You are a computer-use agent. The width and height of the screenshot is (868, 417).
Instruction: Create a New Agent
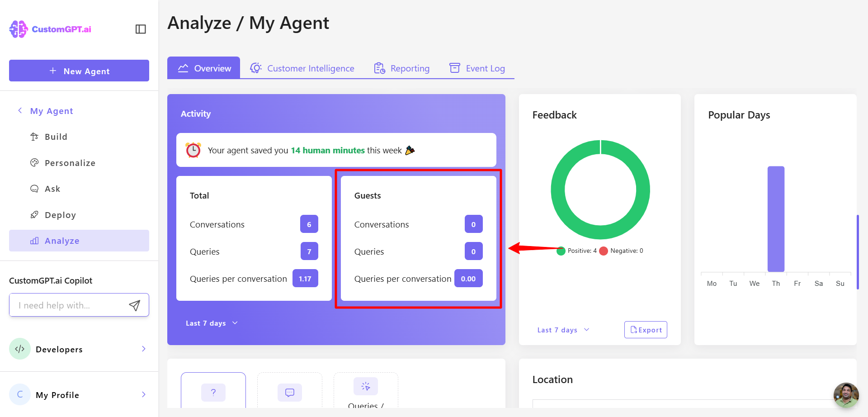(79, 71)
